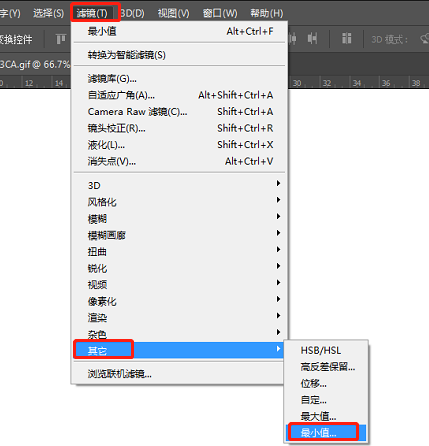Viewport: 429px width, 446px height.
Task: Expand the 3D filter submenu arrow
Action: click(x=278, y=183)
